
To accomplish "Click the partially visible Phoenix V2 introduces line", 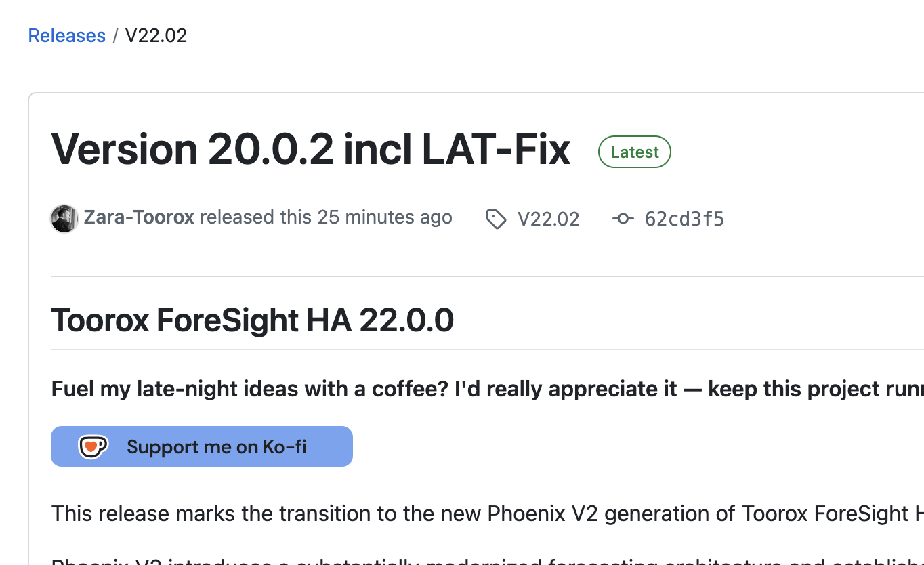I will [x=487, y=560].
